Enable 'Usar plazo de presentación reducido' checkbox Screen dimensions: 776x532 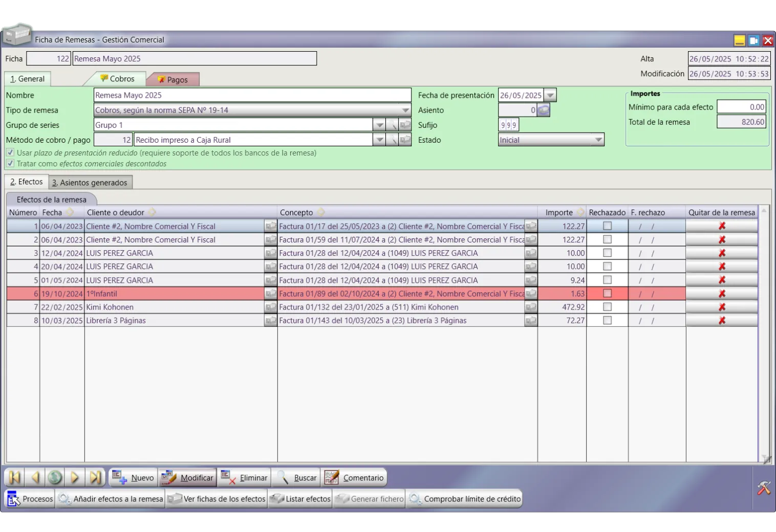[x=10, y=153]
